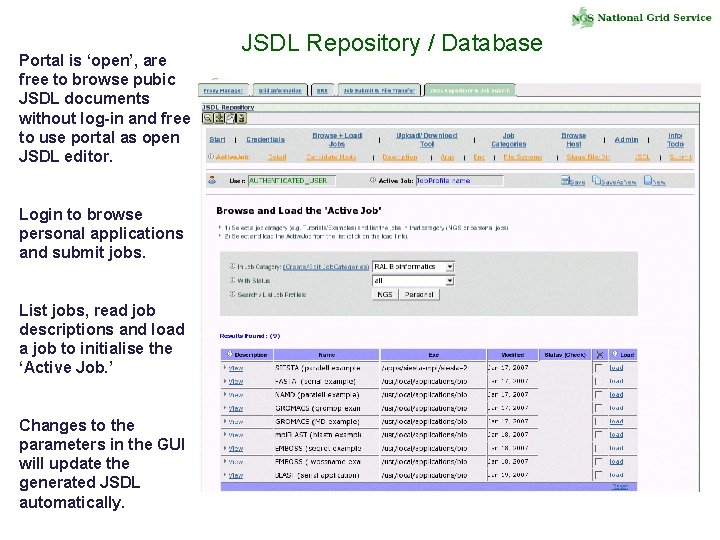Expand the BLAST row description arrow
Viewport: 720px width, 540px height.
pyautogui.click(x=225, y=475)
